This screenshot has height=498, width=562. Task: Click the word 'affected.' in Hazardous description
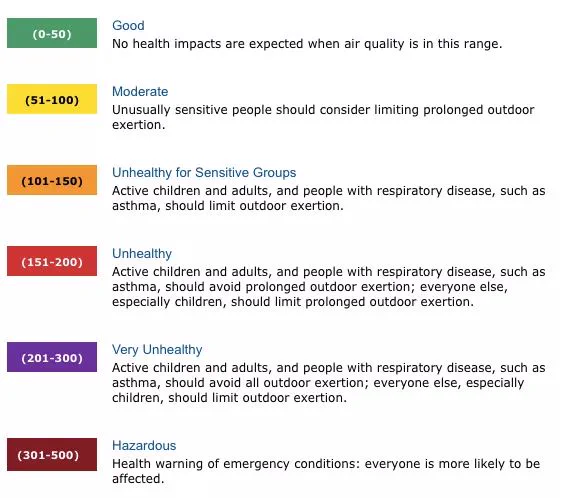(x=138, y=479)
